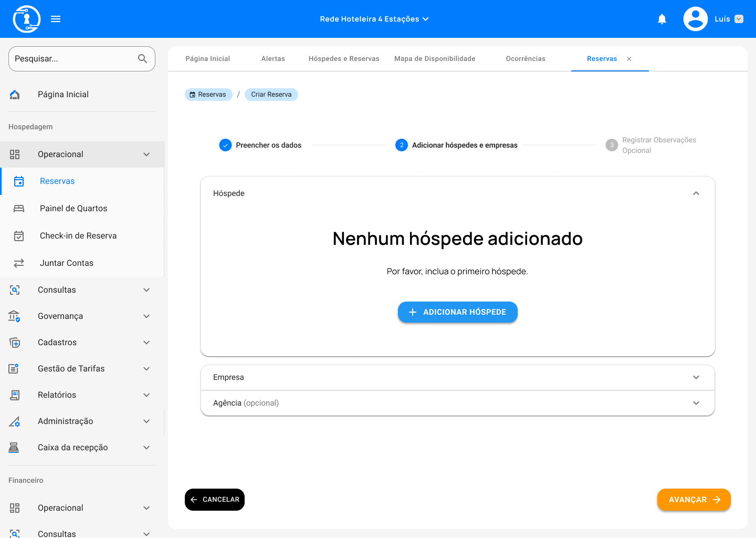Click the Check-in de Reserva calendar icon

click(19, 236)
